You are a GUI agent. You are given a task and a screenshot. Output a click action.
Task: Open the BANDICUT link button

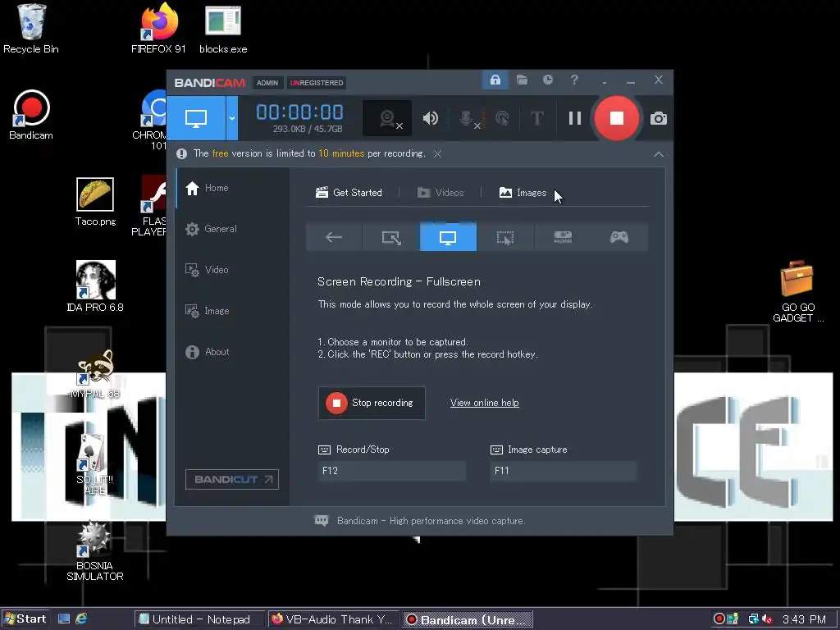(x=232, y=479)
